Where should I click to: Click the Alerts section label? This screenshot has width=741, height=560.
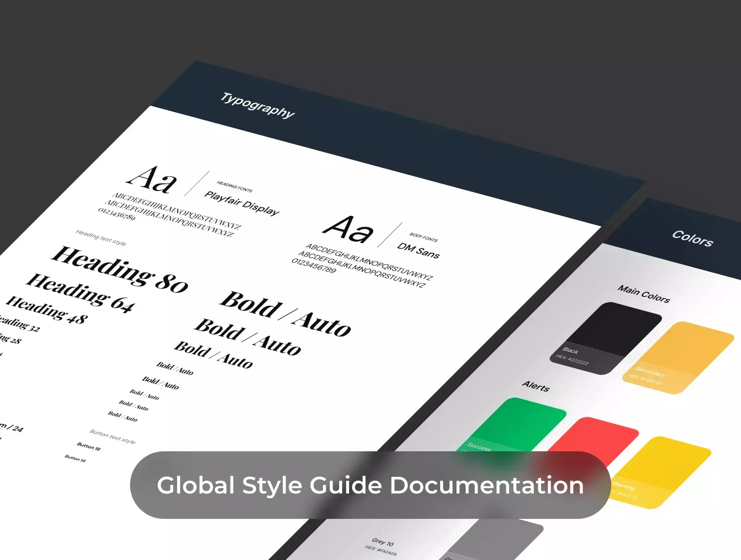[x=536, y=386]
